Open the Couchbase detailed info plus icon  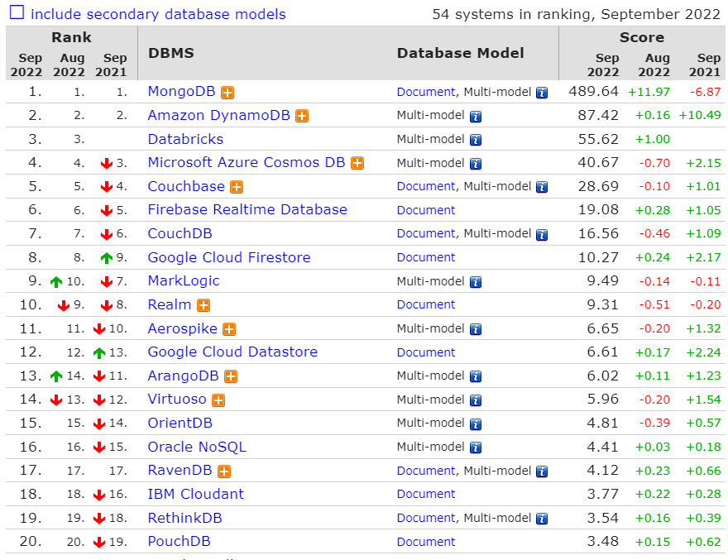tap(237, 187)
